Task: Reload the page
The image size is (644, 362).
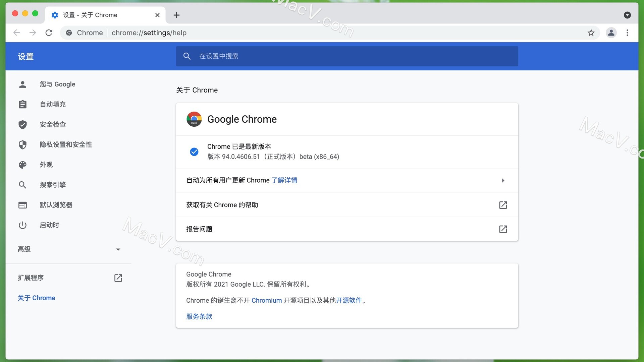Action: point(49,33)
